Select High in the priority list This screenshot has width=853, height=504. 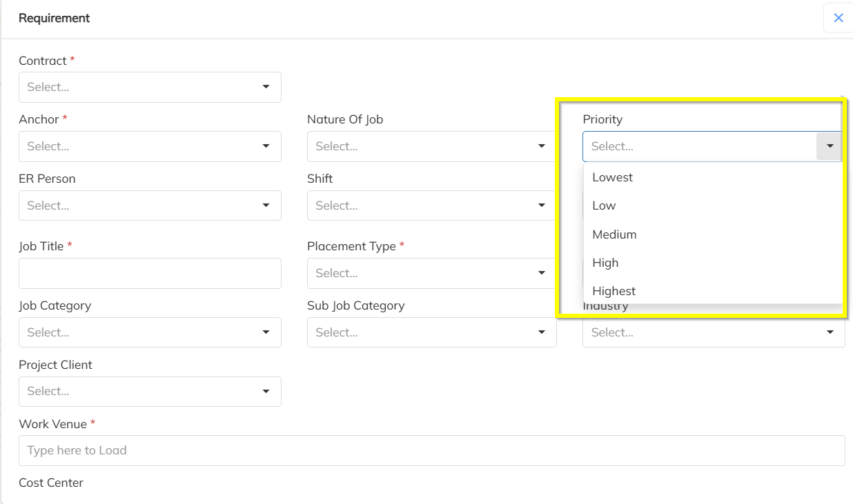click(x=606, y=263)
